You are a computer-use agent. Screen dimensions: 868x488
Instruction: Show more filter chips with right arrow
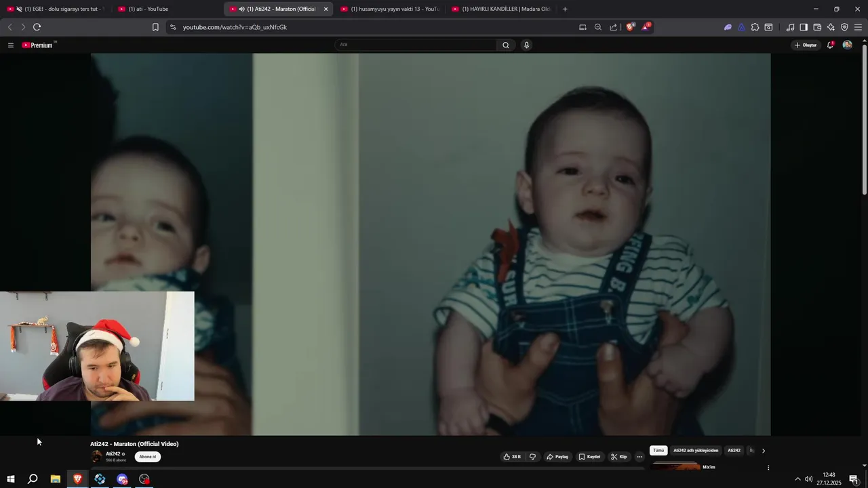coord(763,451)
